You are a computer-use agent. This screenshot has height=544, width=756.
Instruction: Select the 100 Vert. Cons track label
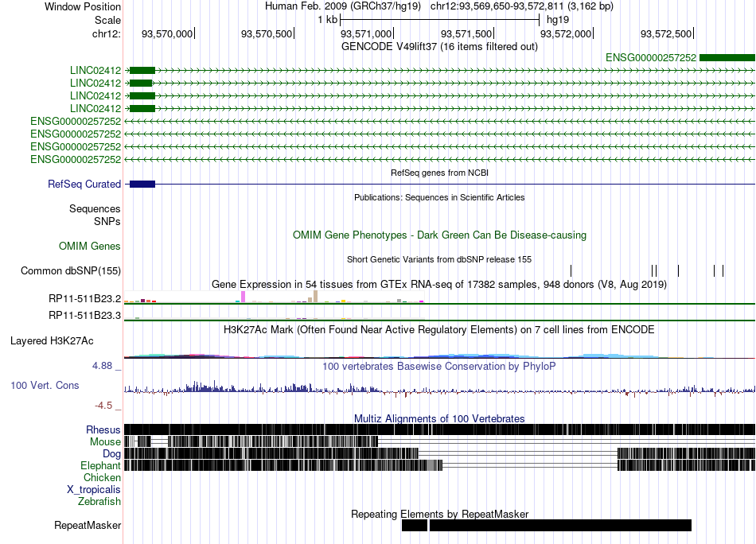pyautogui.click(x=45, y=386)
